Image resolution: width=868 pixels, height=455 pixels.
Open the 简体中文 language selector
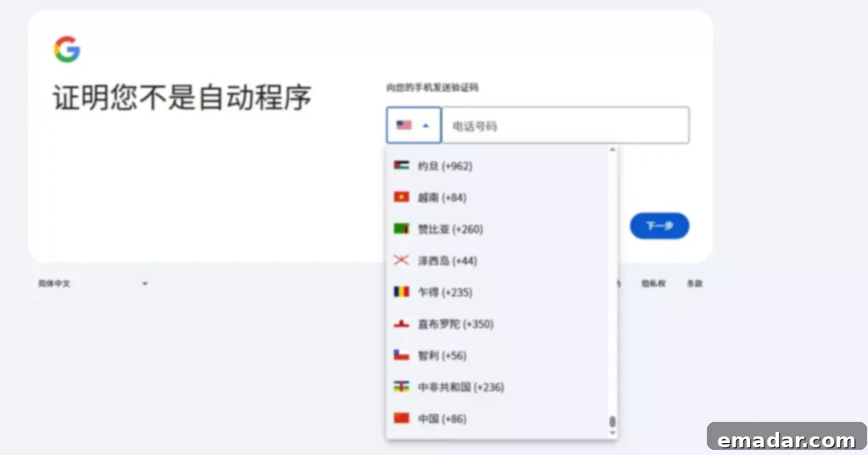[x=92, y=283]
